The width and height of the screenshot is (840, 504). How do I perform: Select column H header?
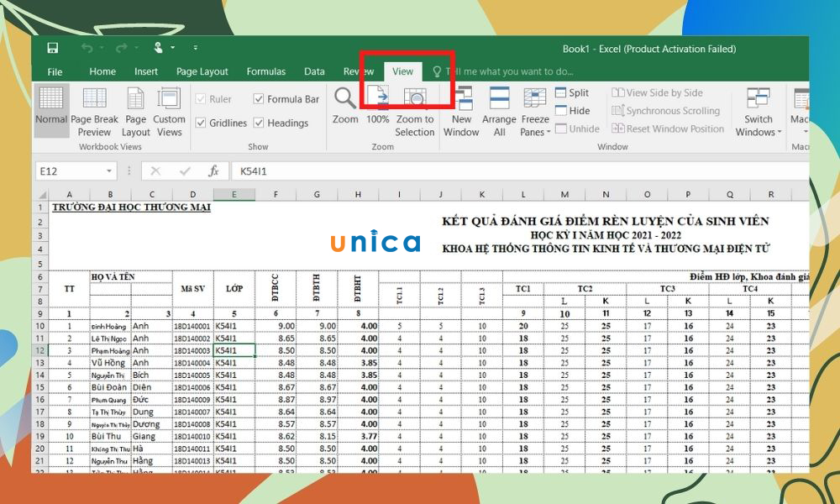point(358,195)
